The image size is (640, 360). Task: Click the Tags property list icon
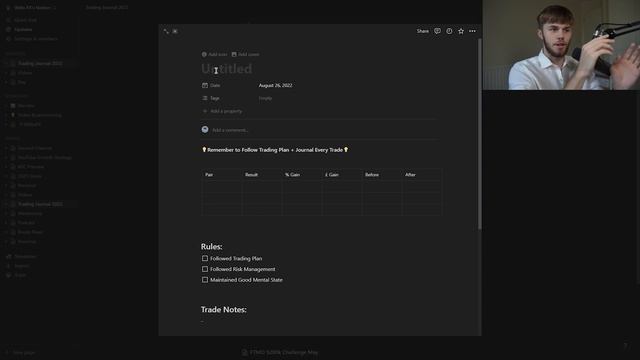click(x=205, y=98)
